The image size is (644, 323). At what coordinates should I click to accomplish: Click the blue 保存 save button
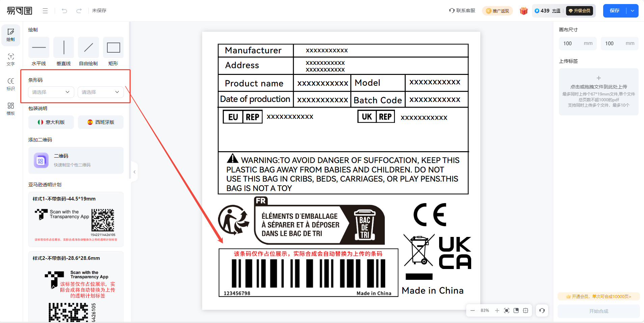point(615,11)
